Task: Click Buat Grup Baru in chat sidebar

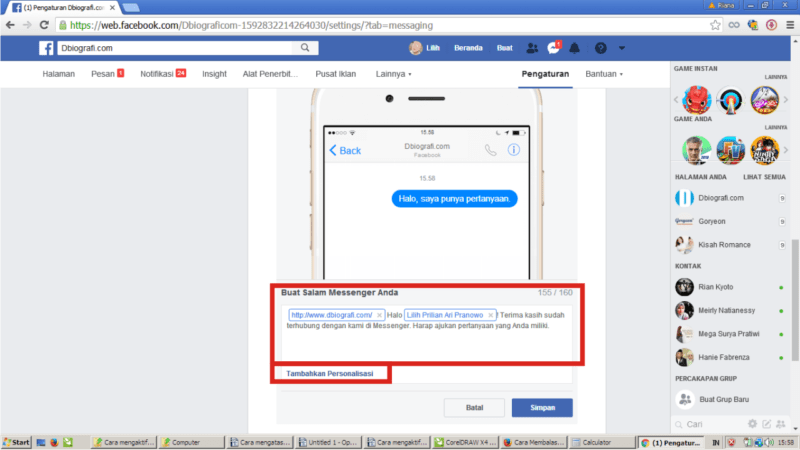Action: [724, 399]
